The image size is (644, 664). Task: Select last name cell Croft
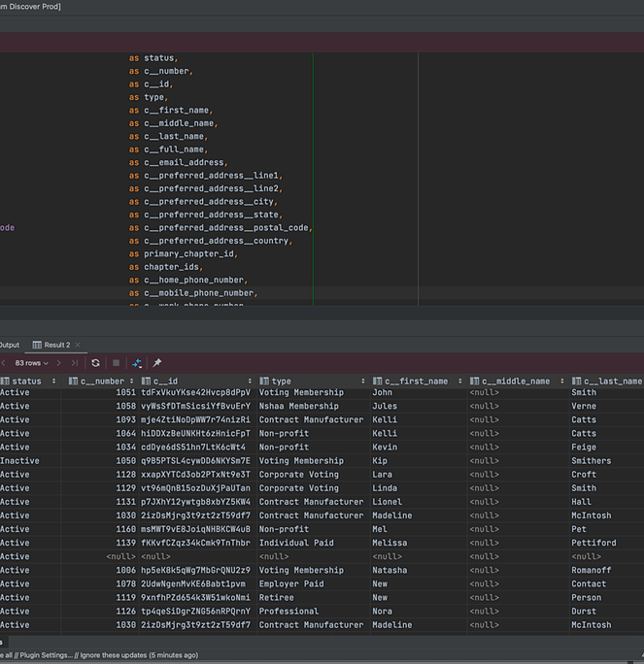click(x=584, y=475)
